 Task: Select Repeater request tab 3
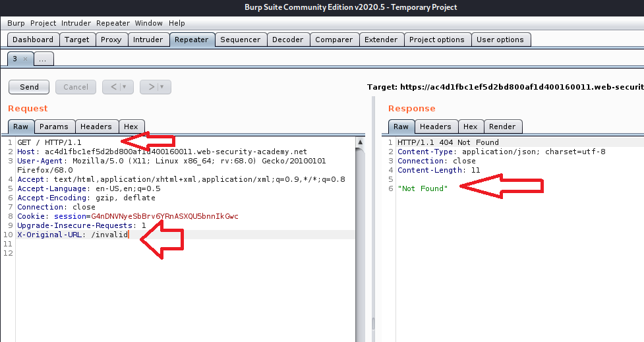(15, 59)
